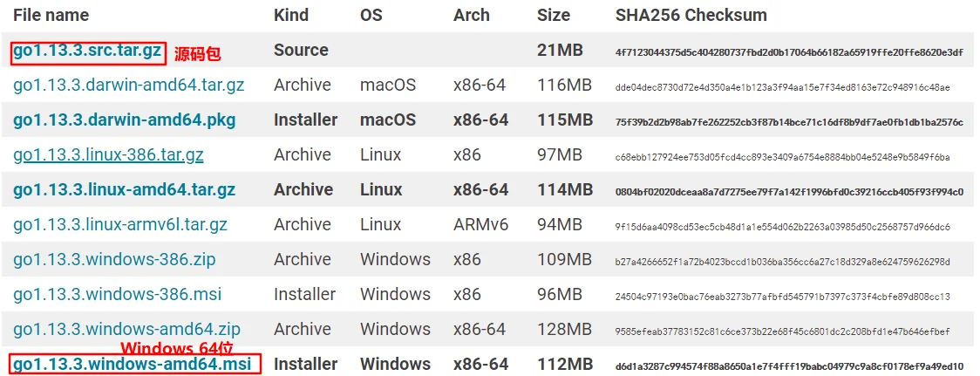Open go1.13.3.darwin-amd64.tar.gz archive link
The width and height of the screenshot is (980, 376).
pos(129,85)
